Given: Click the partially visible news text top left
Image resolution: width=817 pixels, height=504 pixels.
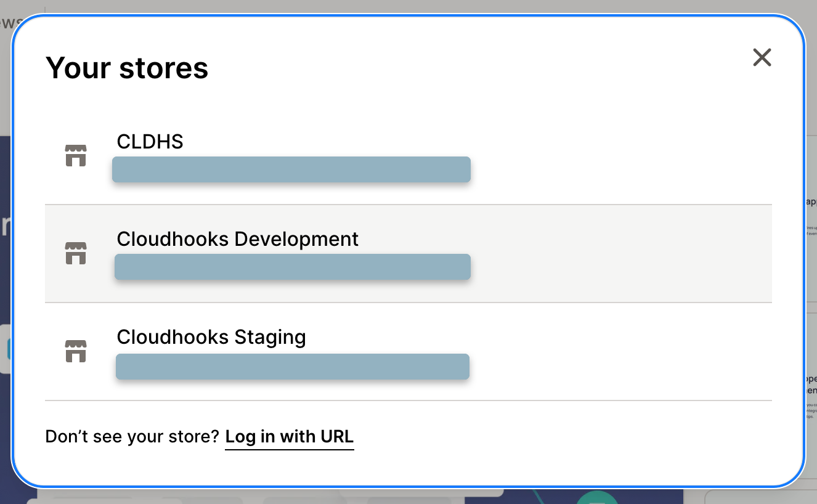Looking at the screenshot, I should point(9,22).
